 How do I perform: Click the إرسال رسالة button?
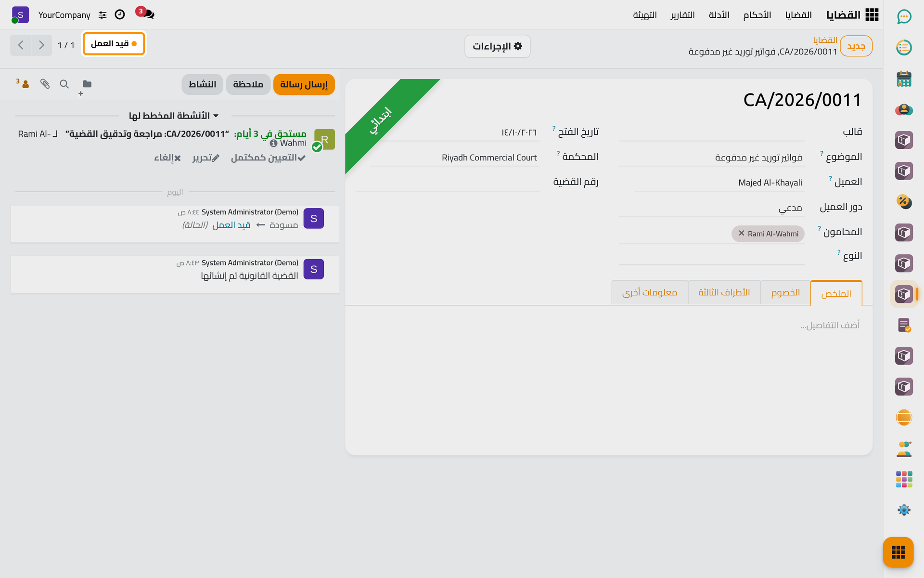point(304,84)
